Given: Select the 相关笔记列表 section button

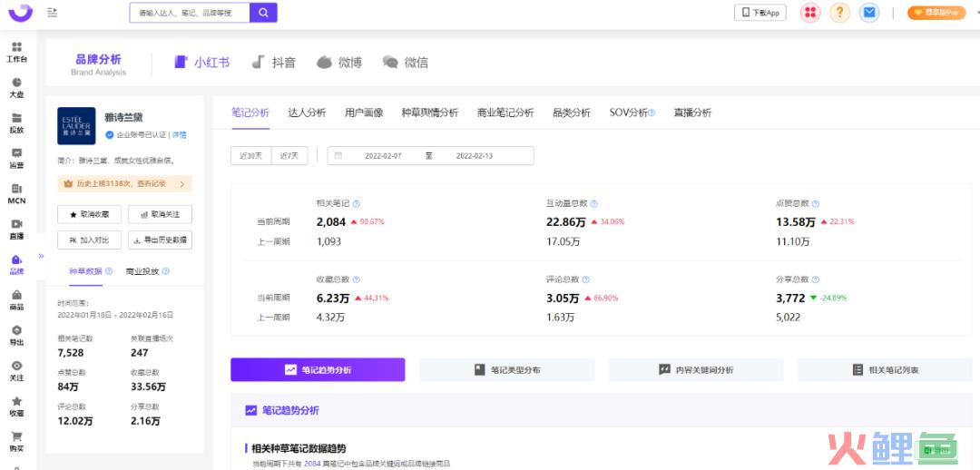Looking at the screenshot, I should [885, 370].
